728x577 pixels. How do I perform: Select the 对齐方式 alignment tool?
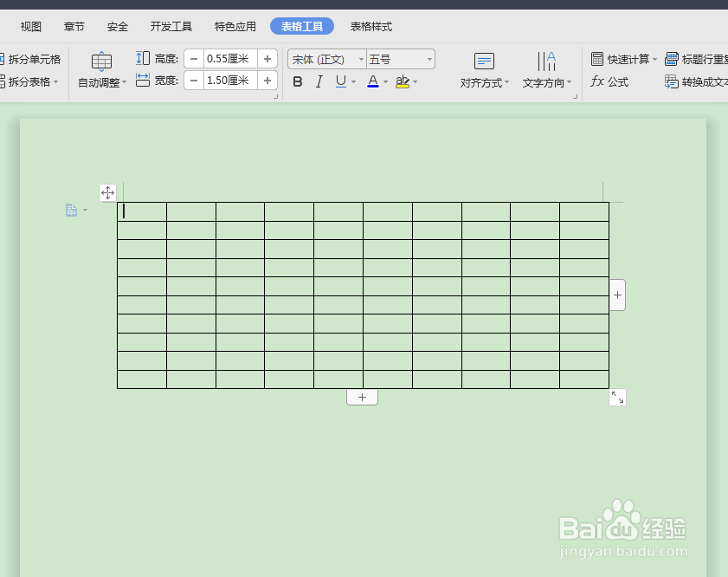click(x=483, y=69)
